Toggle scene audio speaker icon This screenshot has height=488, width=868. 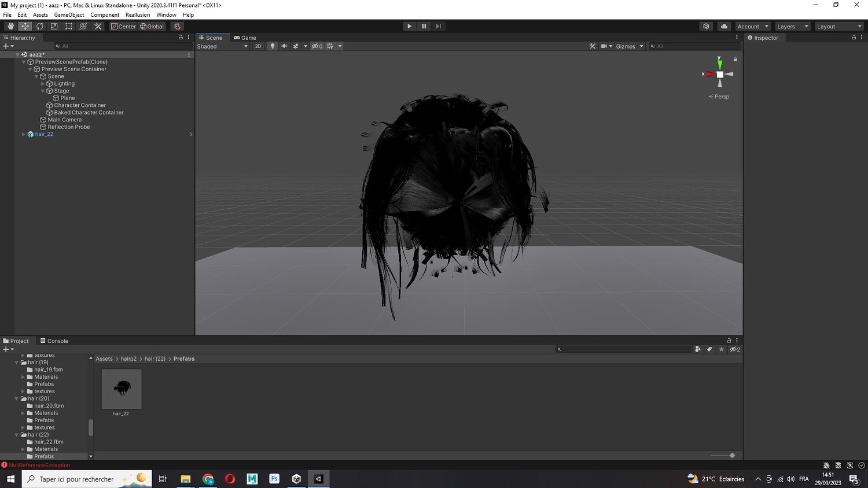coord(284,46)
